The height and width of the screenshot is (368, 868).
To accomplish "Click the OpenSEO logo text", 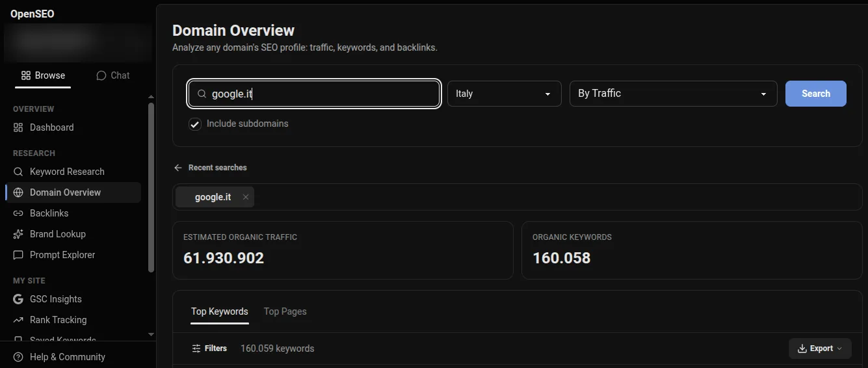I will click(x=33, y=14).
